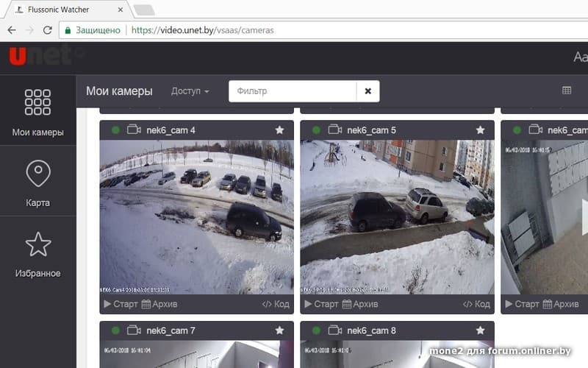Click camera icon of nek6_cam 7

pos(134,330)
